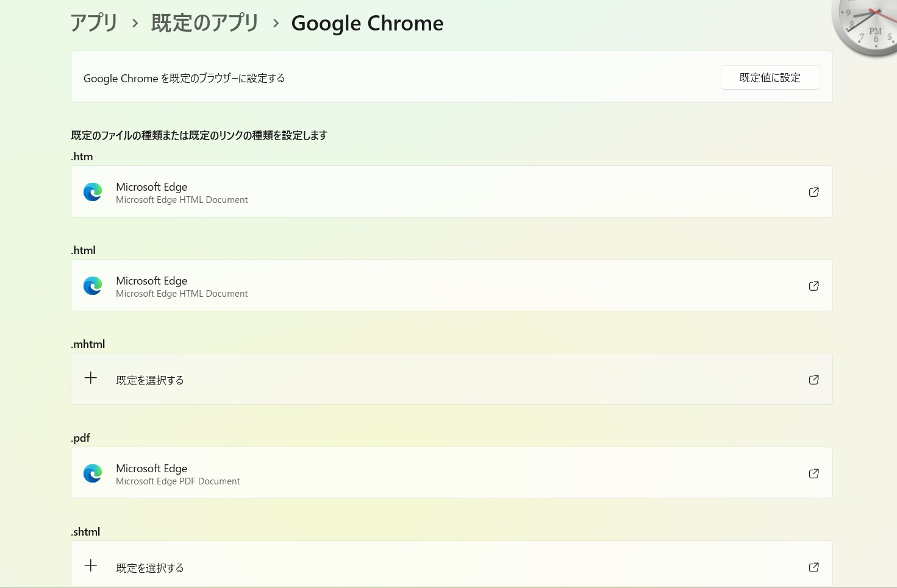The height and width of the screenshot is (588, 897).
Task: Click the analog clock desktop widget
Action: click(869, 24)
